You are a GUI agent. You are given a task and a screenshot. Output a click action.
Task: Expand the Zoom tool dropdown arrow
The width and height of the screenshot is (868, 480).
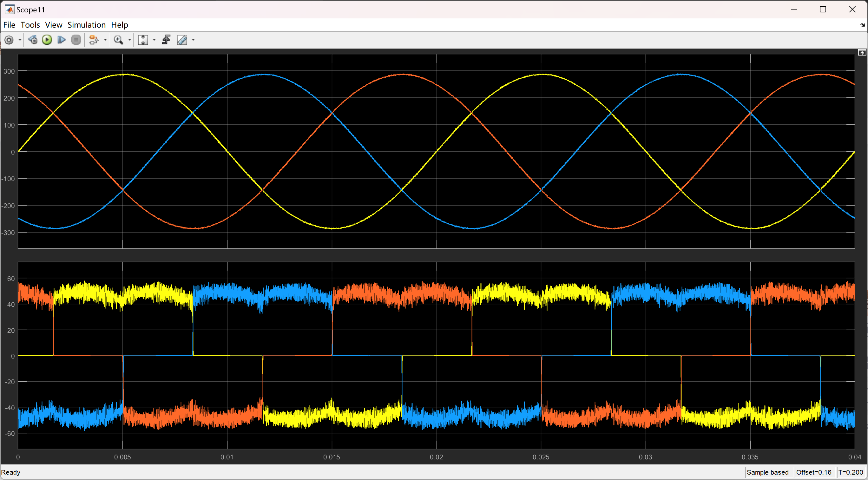point(130,40)
